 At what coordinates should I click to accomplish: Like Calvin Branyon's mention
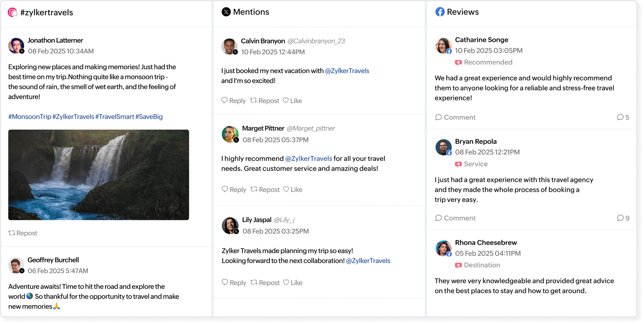tap(293, 100)
